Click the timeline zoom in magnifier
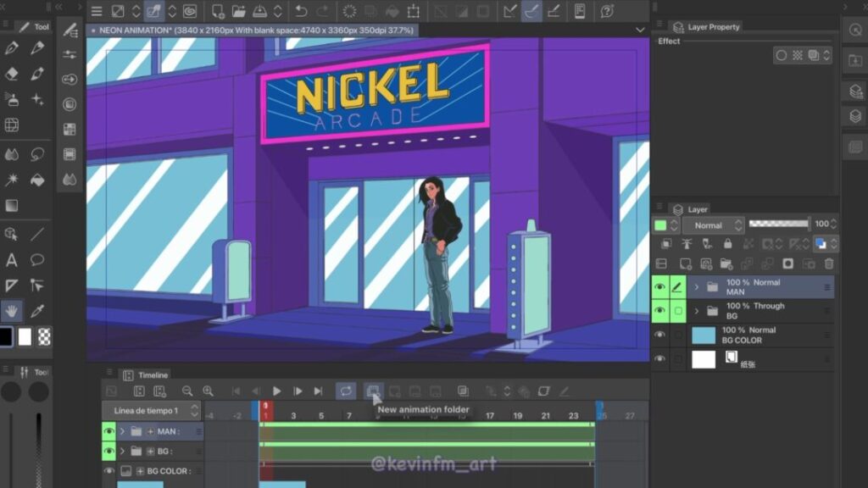 point(208,391)
